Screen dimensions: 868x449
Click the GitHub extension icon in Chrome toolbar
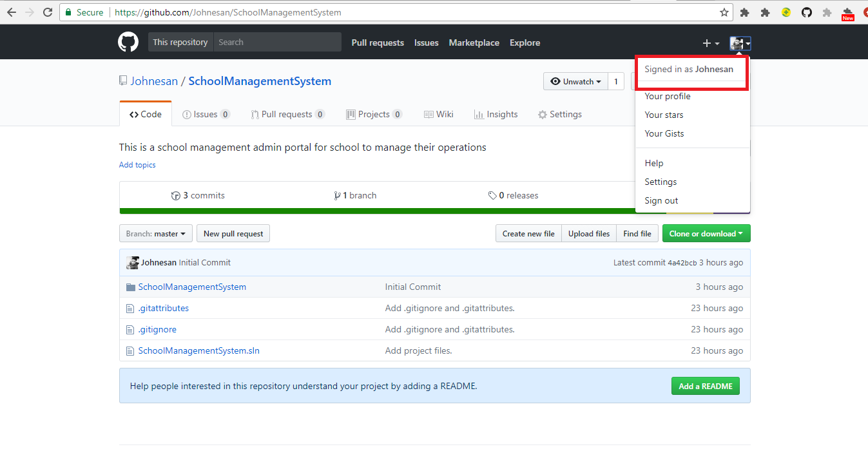pyautogui.click(x=807, y=12)
